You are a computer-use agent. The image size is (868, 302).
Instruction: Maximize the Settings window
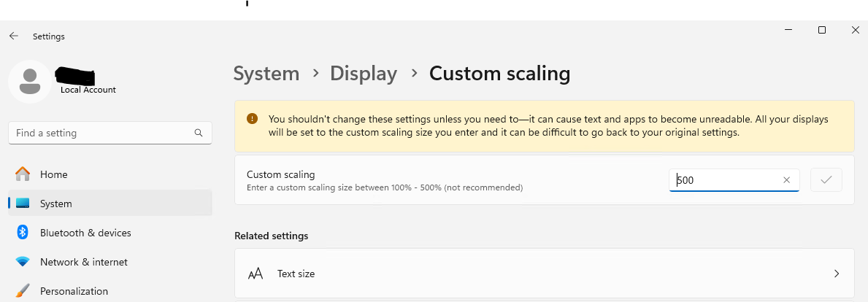pos(822,30)
